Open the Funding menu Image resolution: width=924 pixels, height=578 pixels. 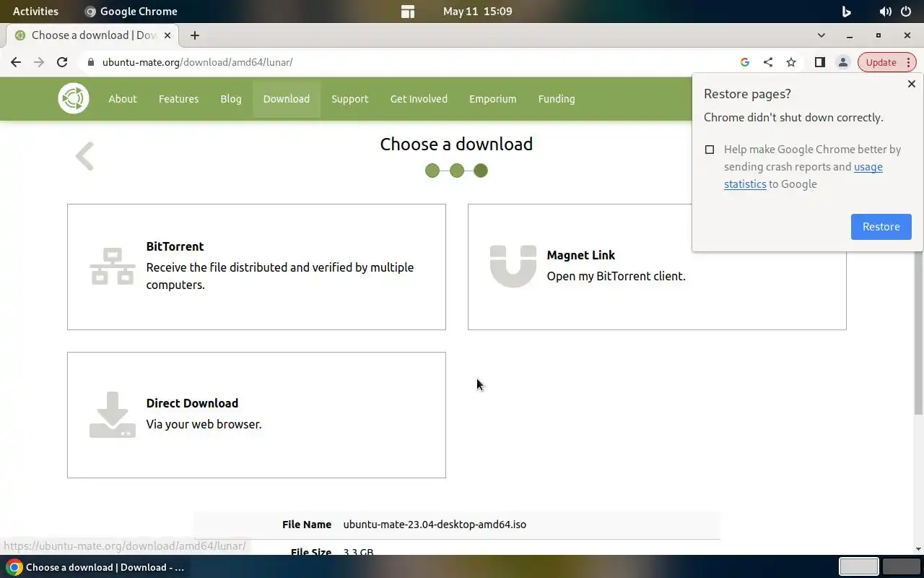click(x=557, y=99)
